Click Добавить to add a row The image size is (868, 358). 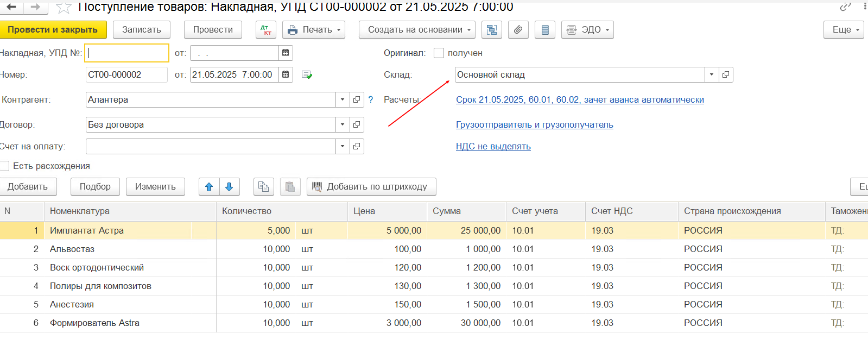tap(28, 186)
